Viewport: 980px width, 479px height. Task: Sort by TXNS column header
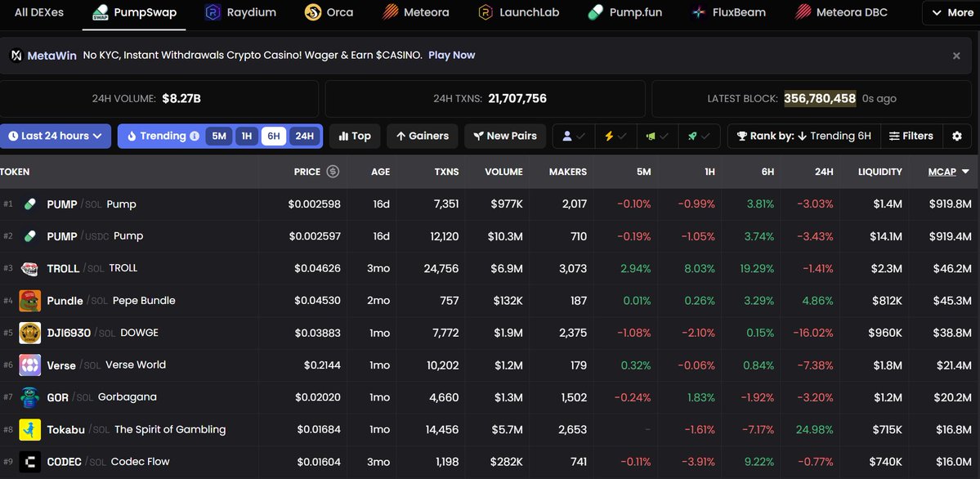[x=447, y=172]
